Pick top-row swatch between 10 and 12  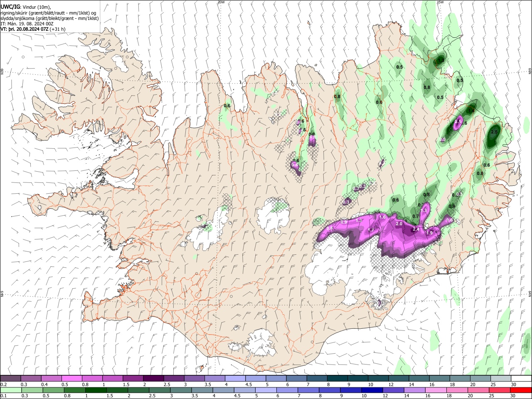coord(378,378)
